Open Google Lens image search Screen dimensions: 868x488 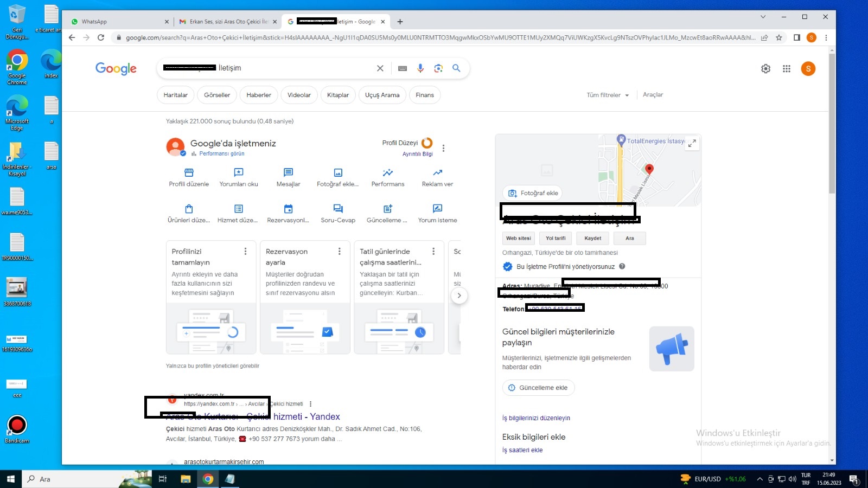click(x=438, y=68)
